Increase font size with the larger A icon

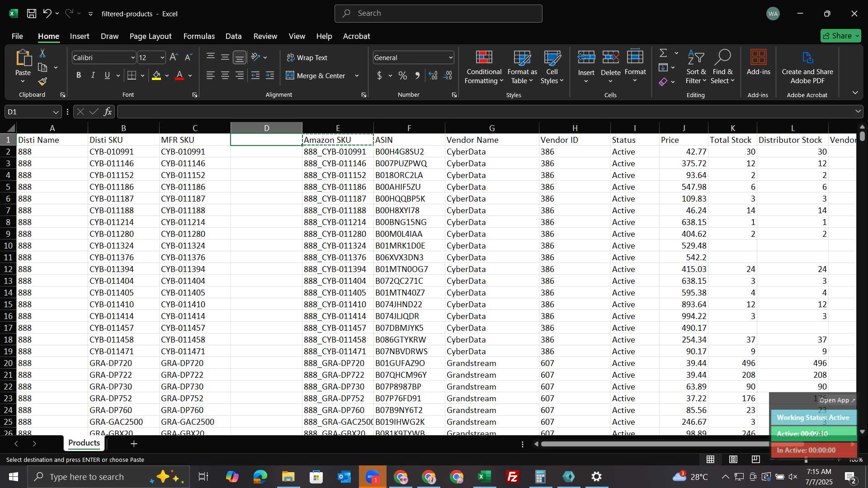coord(174,57)
